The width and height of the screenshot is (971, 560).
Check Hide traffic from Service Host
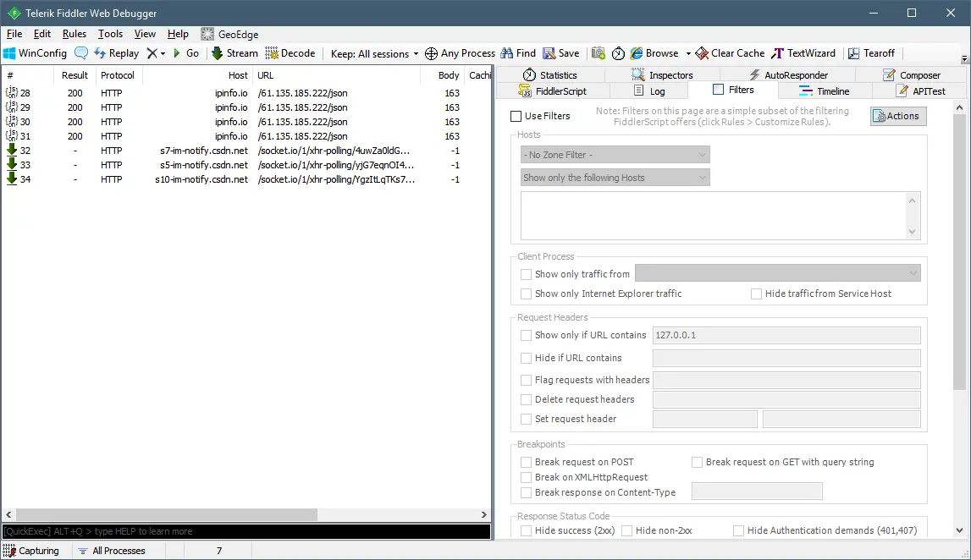[756, 294]
